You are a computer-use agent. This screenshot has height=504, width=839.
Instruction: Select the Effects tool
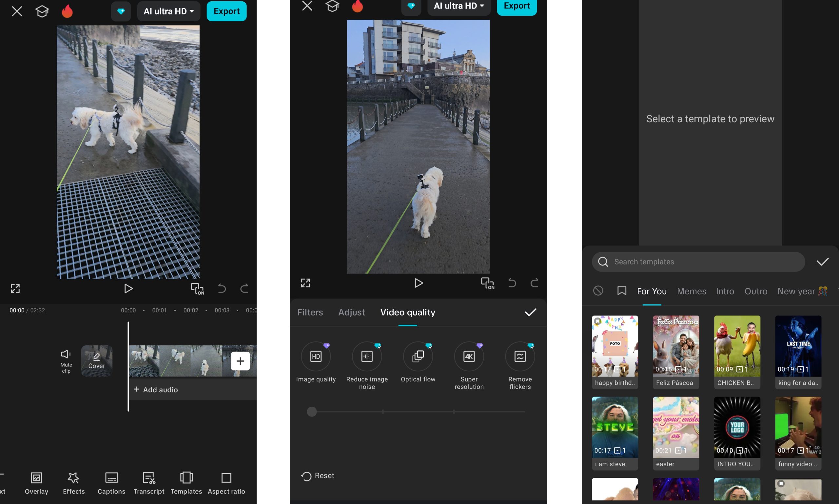pyautogui.click(x=74, y=483)
